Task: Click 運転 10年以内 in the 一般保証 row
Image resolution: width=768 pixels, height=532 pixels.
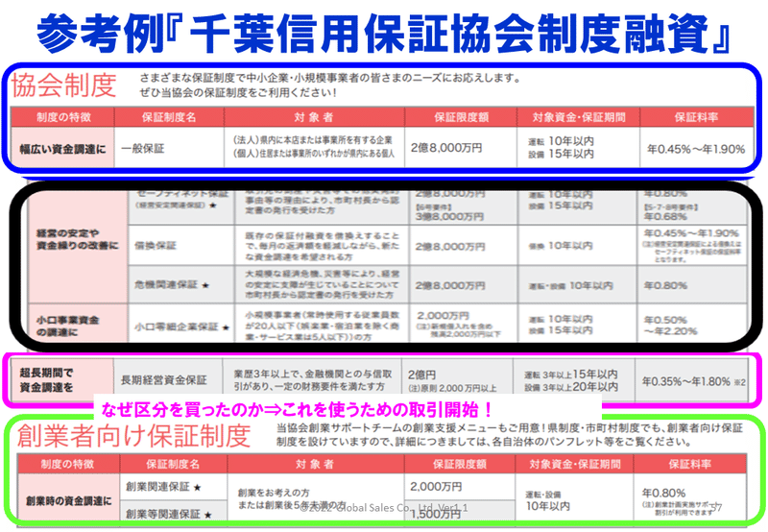Action: [x=561, y=141]
